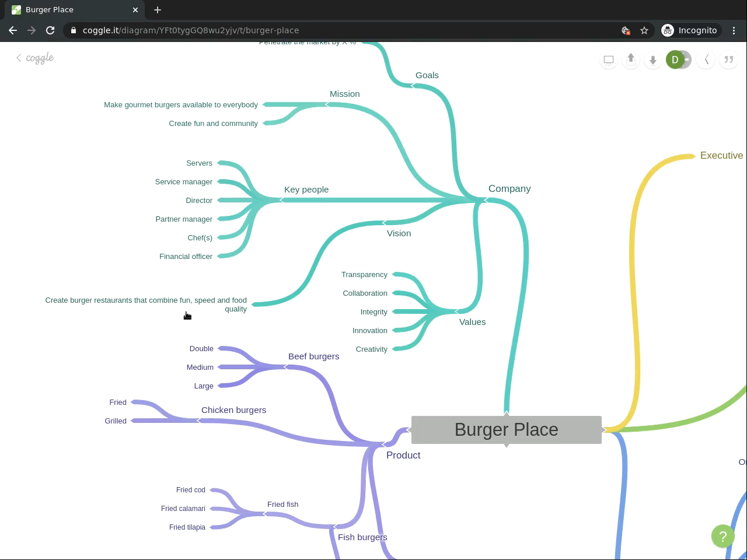This screenshot has width=747, height=560.
Task: Go back with the browser back arrow
Action: [x=13, y=30]
